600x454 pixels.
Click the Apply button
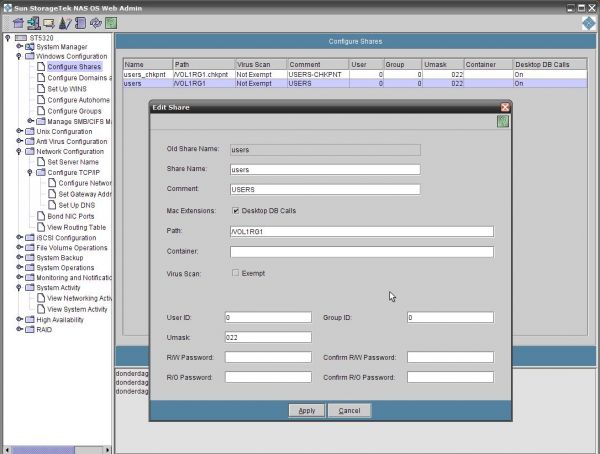[307, 410]
